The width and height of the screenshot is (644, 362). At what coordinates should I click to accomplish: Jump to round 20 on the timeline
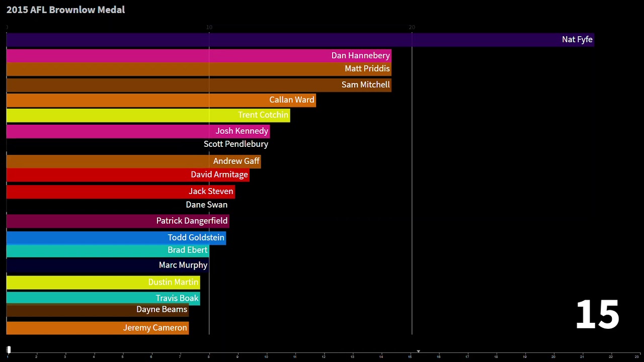tap(553, 356)
